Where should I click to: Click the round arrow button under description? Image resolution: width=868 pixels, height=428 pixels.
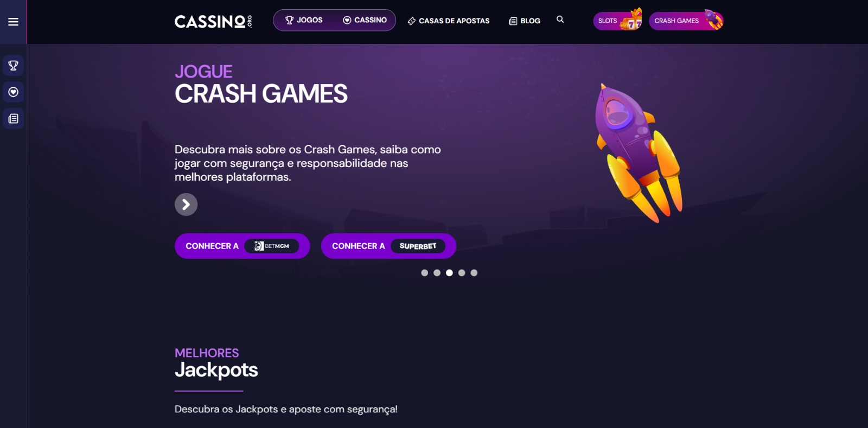point(186,205)
